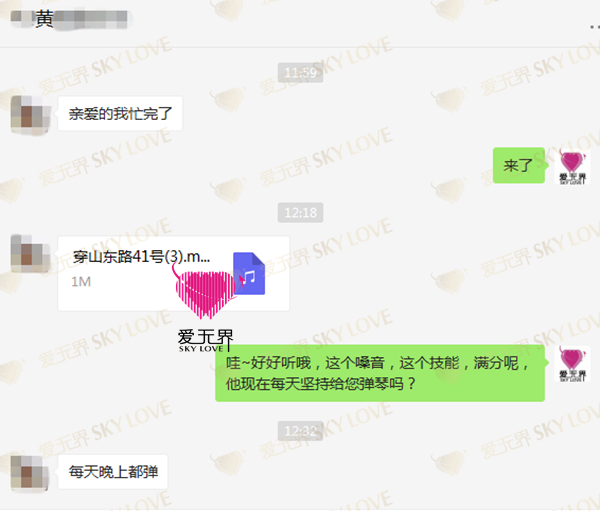Image resolution: width=600 pixels, height=511 pixels.
Task: Click the 12:32 timestamp
Action: click(x=300, y=431)
